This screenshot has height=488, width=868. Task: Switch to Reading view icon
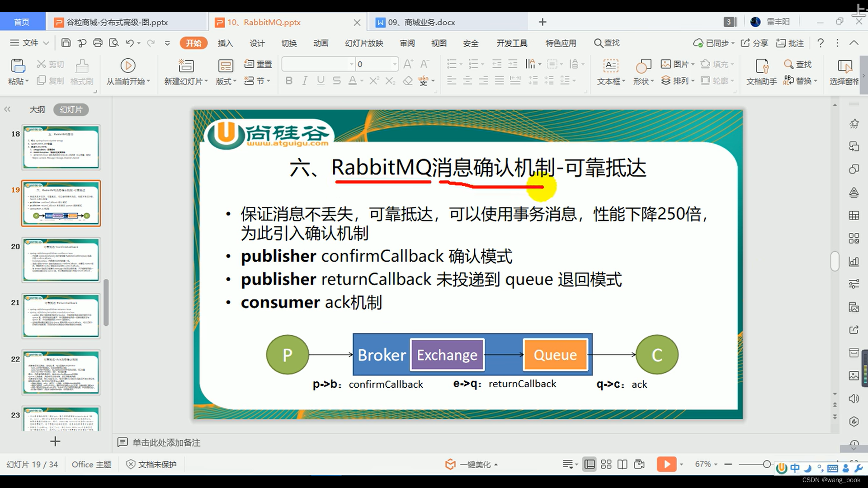click(x=623, y=464)
